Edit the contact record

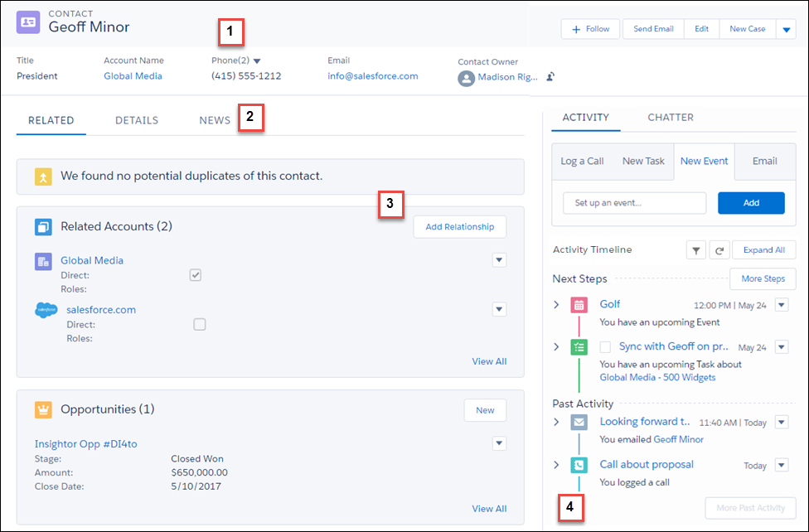(x=702, y=29)
